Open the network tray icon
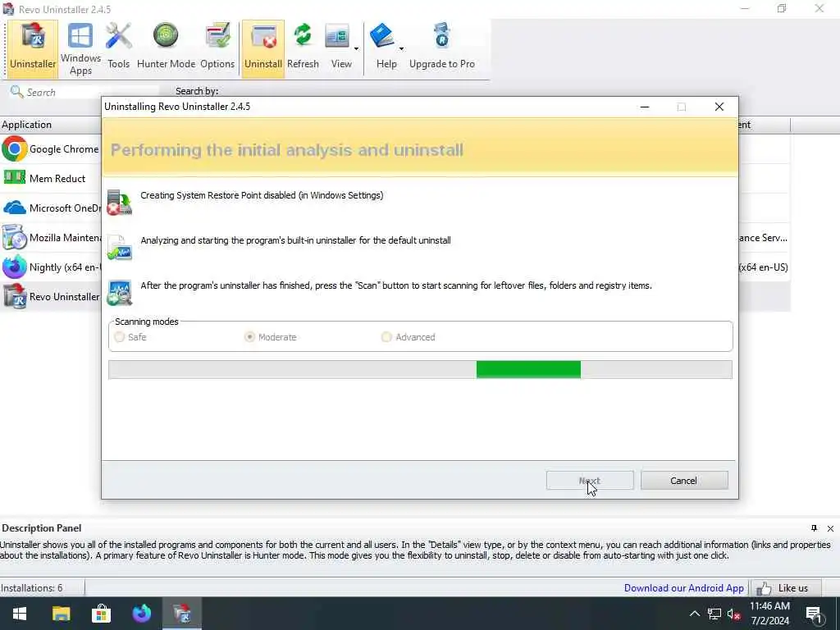Viewport: 840px width, 630px height. (714, 614)
